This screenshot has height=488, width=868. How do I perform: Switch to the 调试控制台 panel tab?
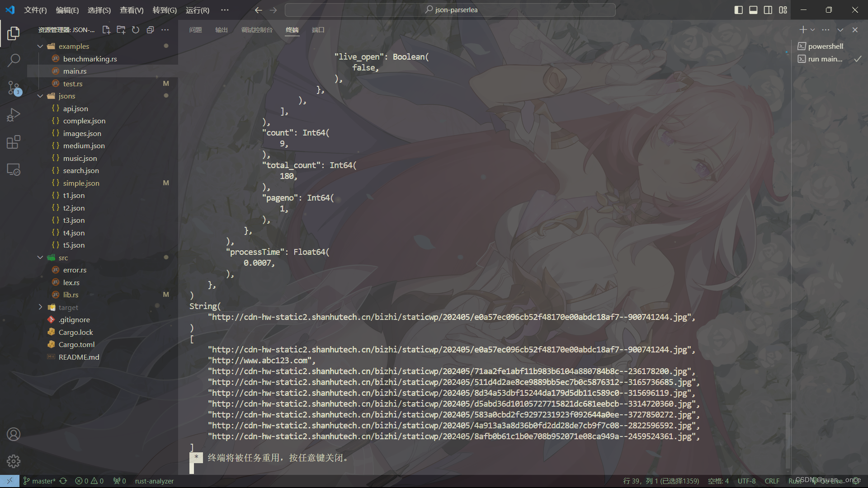(257, 30)
